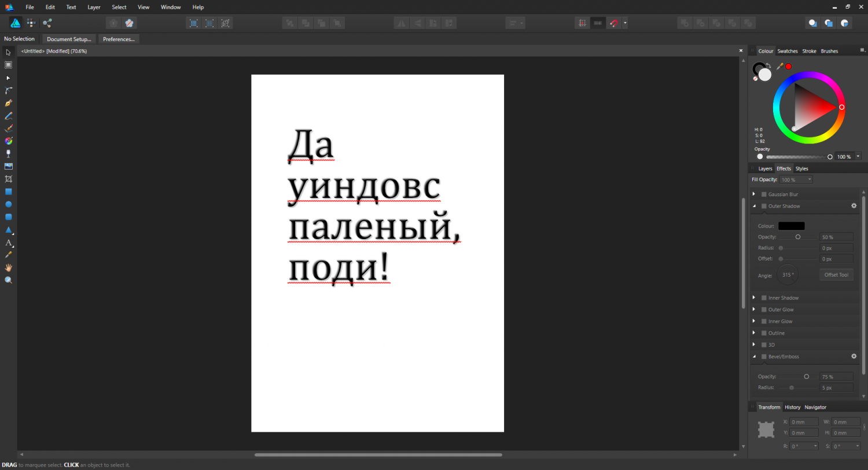Open the File menu
This screenshot has width=868, height=470.
(30, 7)
